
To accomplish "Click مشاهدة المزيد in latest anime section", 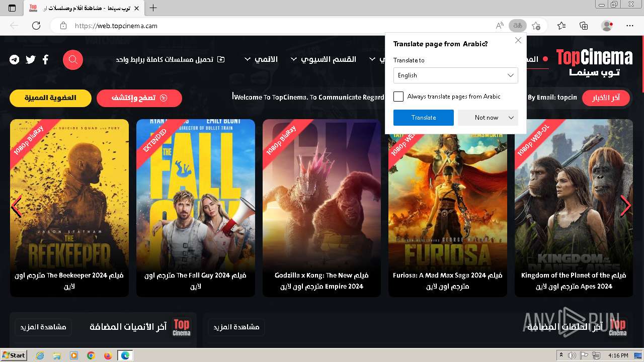I will point(43,327).
